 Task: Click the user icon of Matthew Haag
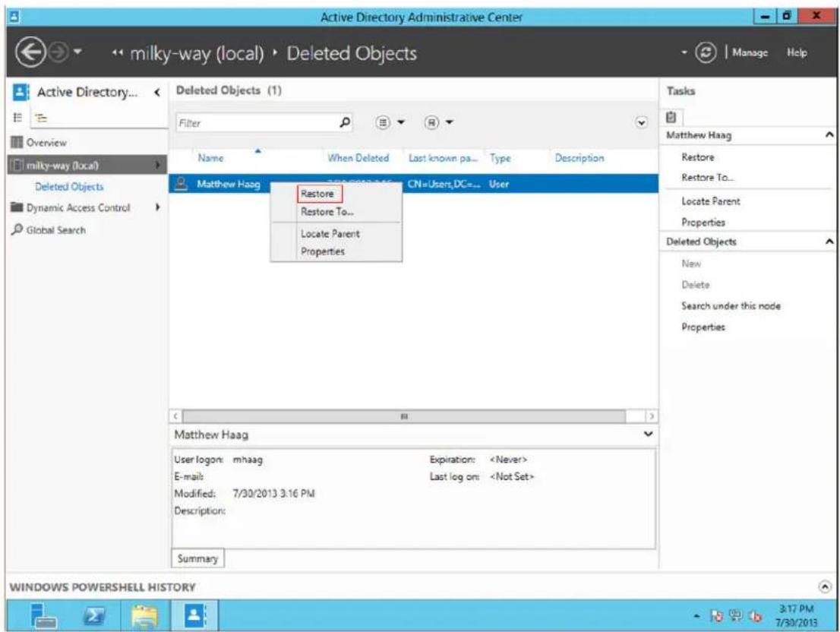[182, 184]
